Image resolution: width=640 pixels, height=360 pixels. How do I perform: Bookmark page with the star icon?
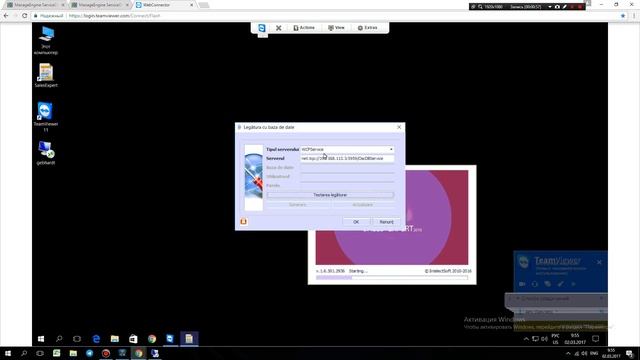(623, 16)
